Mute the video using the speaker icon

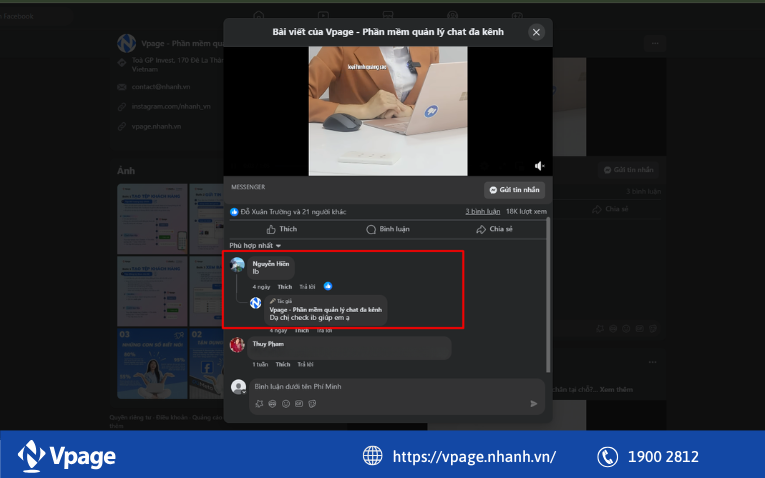coord(540,166)
